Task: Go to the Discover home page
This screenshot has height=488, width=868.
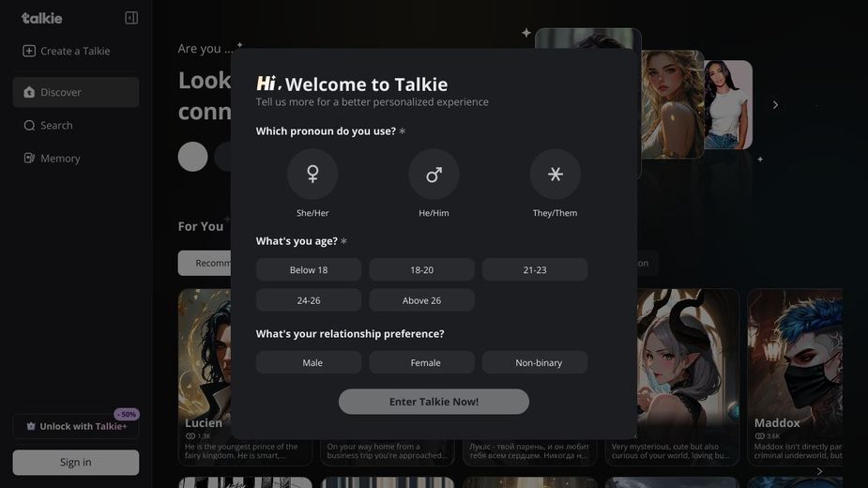Action: 76,92
